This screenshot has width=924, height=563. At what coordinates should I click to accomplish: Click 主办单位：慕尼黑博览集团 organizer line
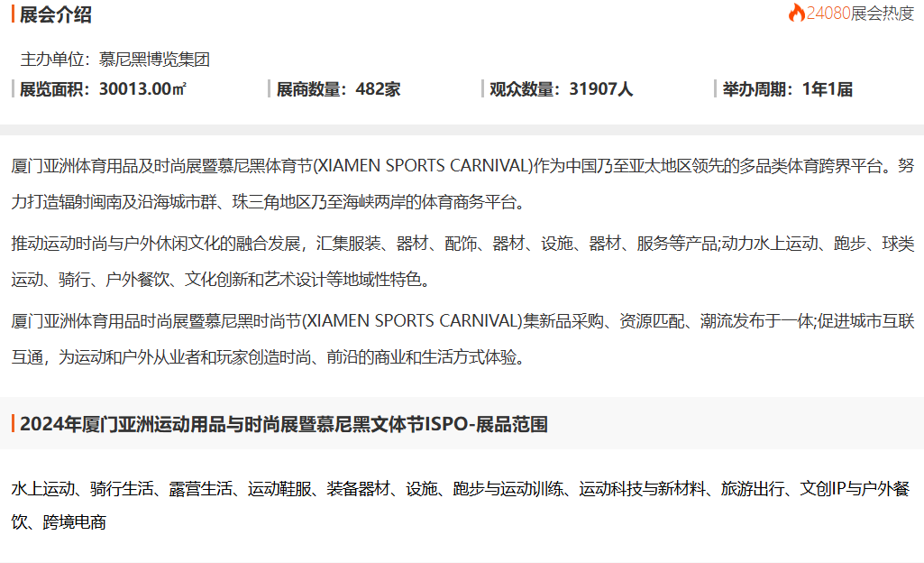(114, 59)
